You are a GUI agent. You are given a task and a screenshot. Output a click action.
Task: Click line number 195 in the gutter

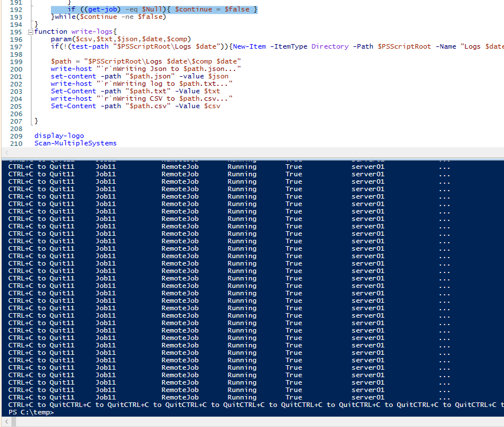click(16, 32)
